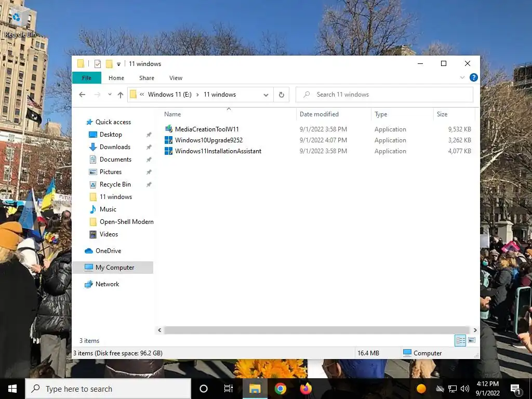
Task: Expand the arrow after Windows 11 (E:) breadcrumb
Action: (x=197, y=95)
